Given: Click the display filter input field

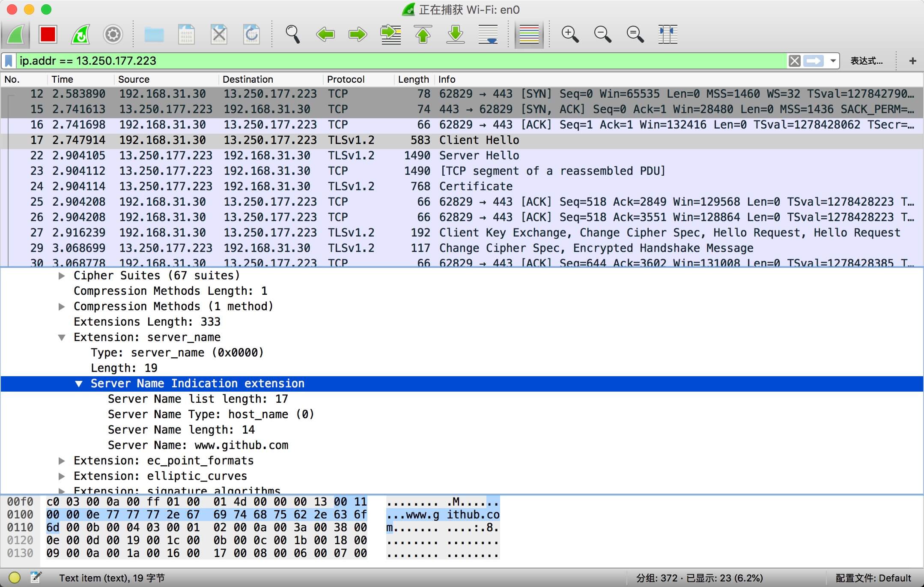Looking at the screenshot, I should click(385, 61).
